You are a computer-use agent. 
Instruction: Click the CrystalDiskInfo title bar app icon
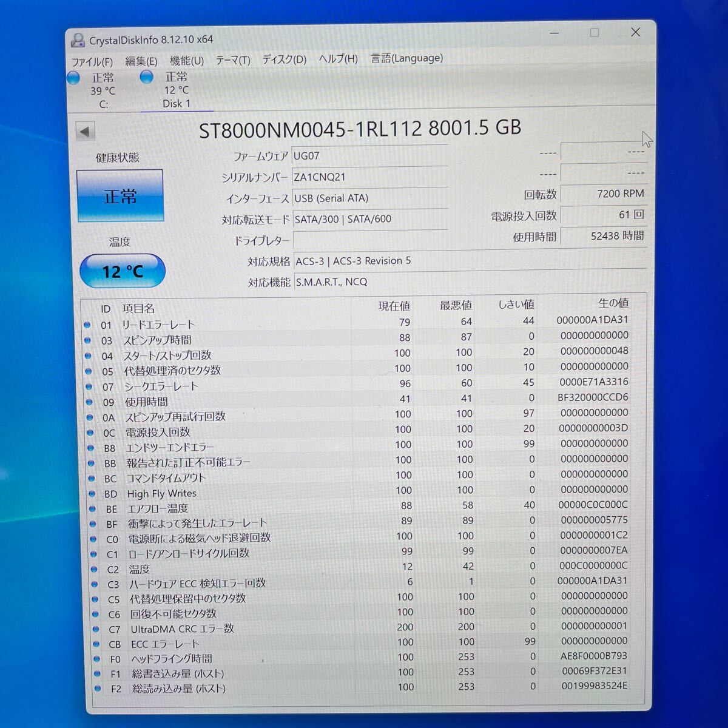[x=78, y=40]
